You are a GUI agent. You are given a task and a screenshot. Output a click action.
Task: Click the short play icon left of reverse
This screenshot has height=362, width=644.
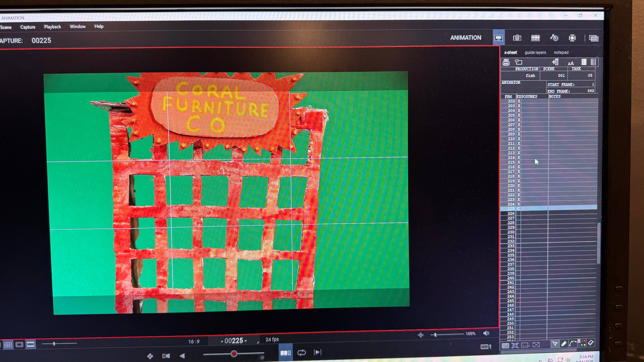[x=166, y=356]
